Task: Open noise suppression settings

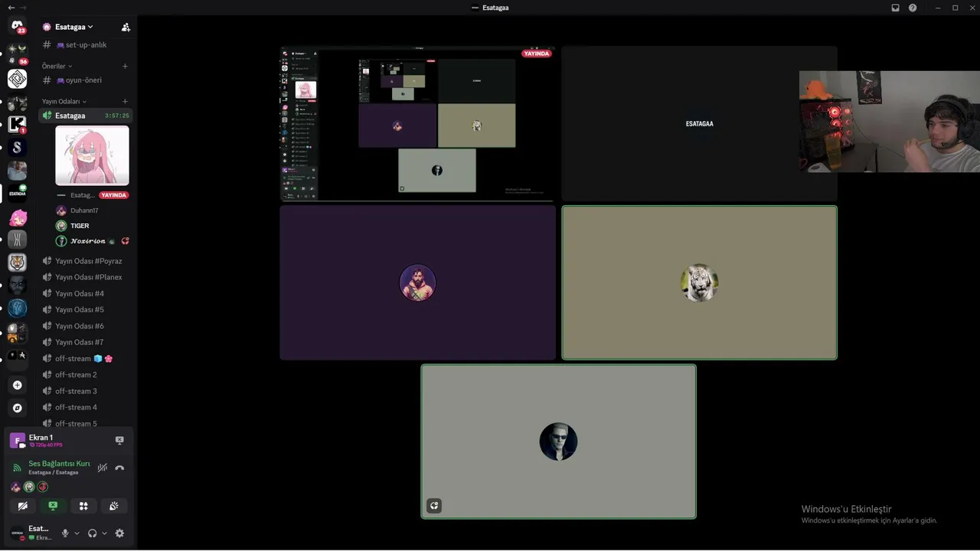Action: click(x=103, y=468)
